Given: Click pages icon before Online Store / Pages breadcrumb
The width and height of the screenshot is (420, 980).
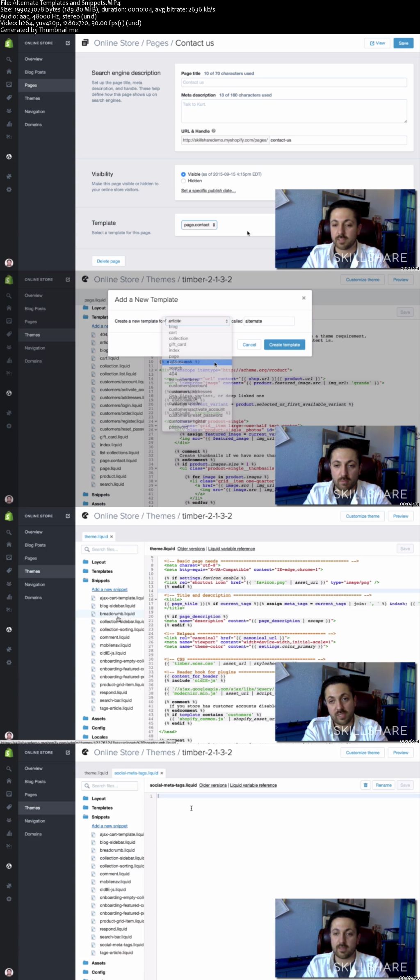Looking at the screenshot, I should pyautogui.click(x=85, y=43).
